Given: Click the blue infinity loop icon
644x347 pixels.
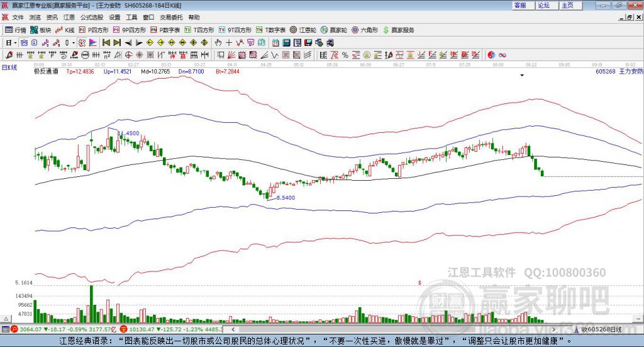Looking at the screenshot, I should click(x=502, y=55).
